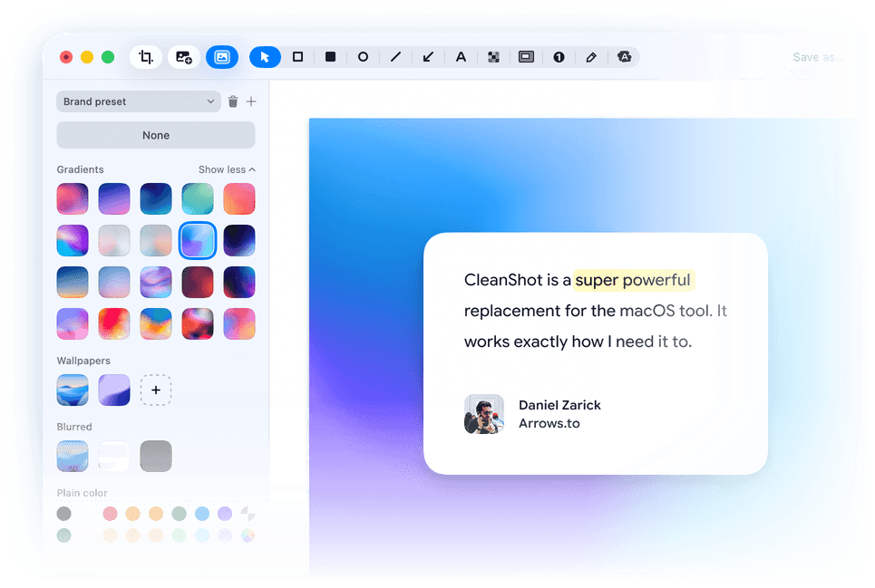The height and width of the screenshot is (588, 875).
Task: Select the straight line tool
Action: [x=395, y=57]
